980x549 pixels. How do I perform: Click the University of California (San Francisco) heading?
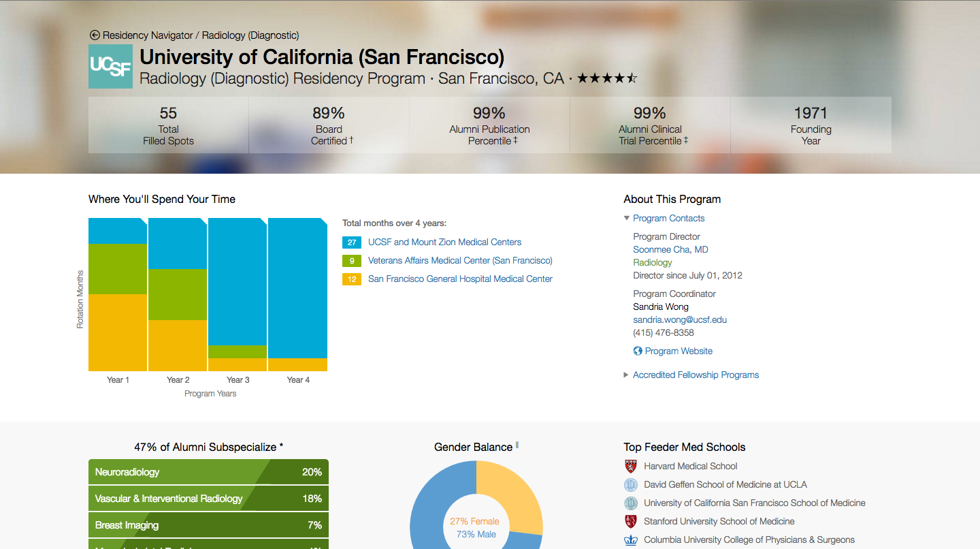point(322,57)
